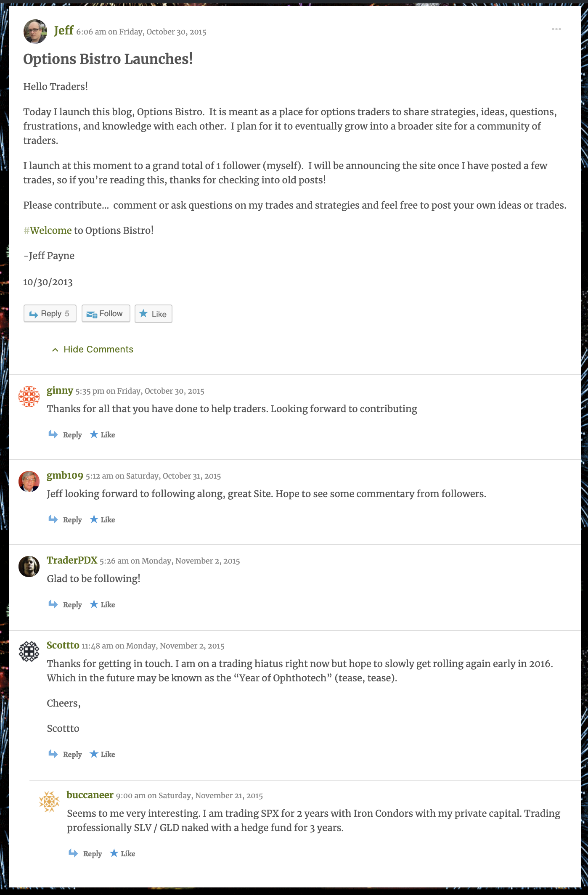Click star icon to like ginny's comment
Screen dimensions: 588x895
pyautogui.click(x=94, y=434)
